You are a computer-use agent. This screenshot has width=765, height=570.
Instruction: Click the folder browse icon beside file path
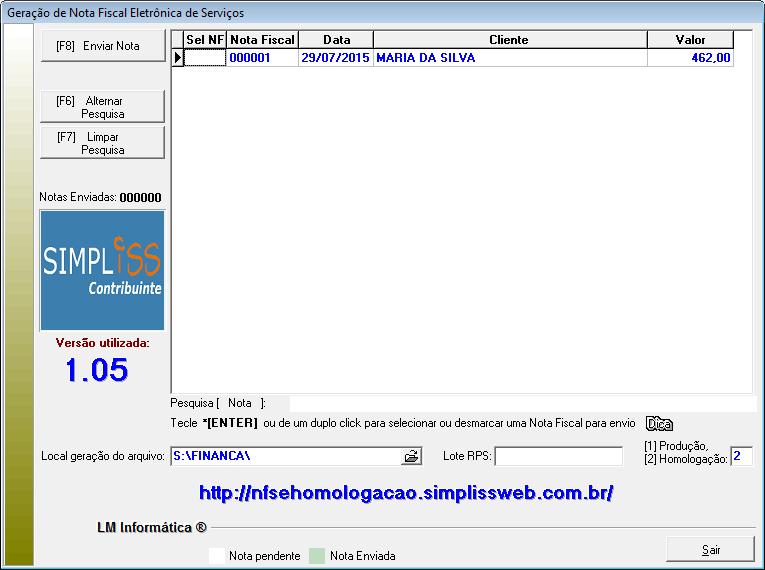(x=411, y=456)
